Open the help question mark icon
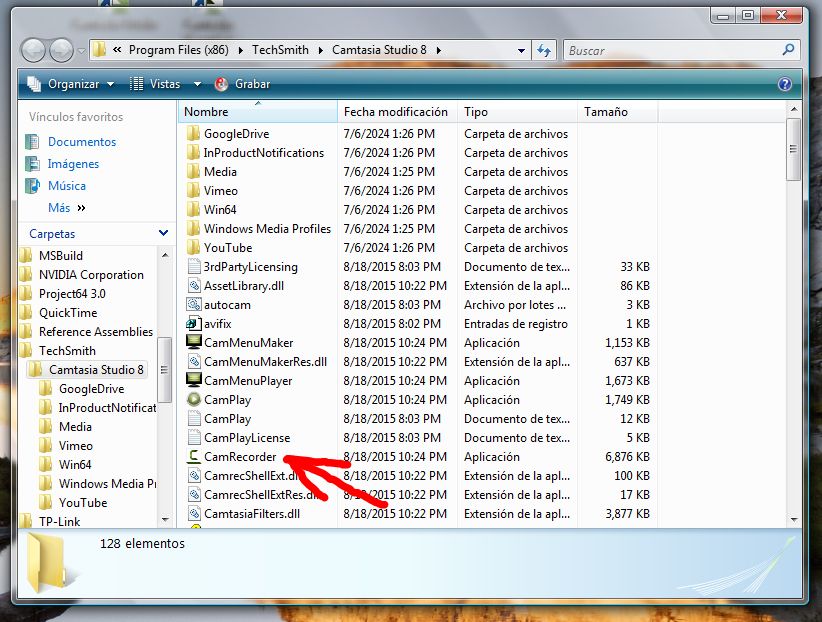The image size is (822, 622). [785, 84]
